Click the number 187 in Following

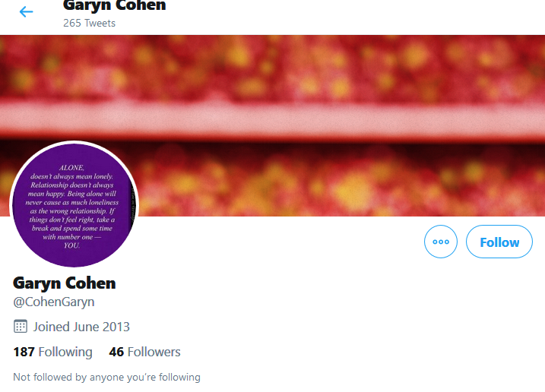pyautogui.click(x=24, y=352)
